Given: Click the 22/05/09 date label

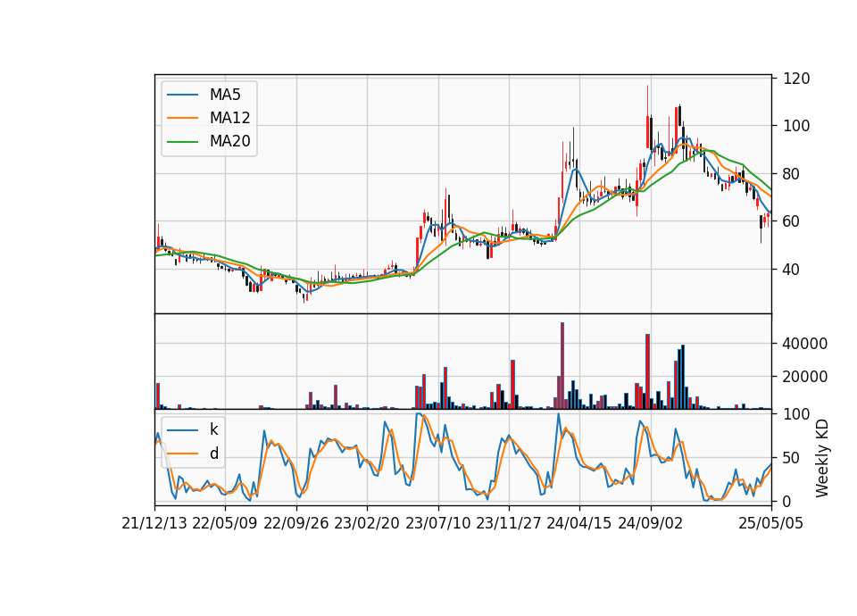Looking at the screenshot, I should coord(225,524).
